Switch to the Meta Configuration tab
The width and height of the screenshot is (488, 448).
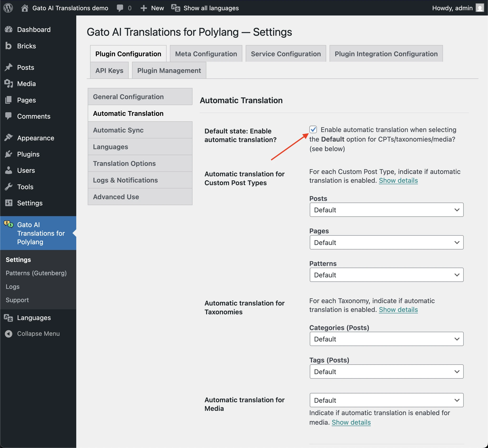click(x=206, y=54)
